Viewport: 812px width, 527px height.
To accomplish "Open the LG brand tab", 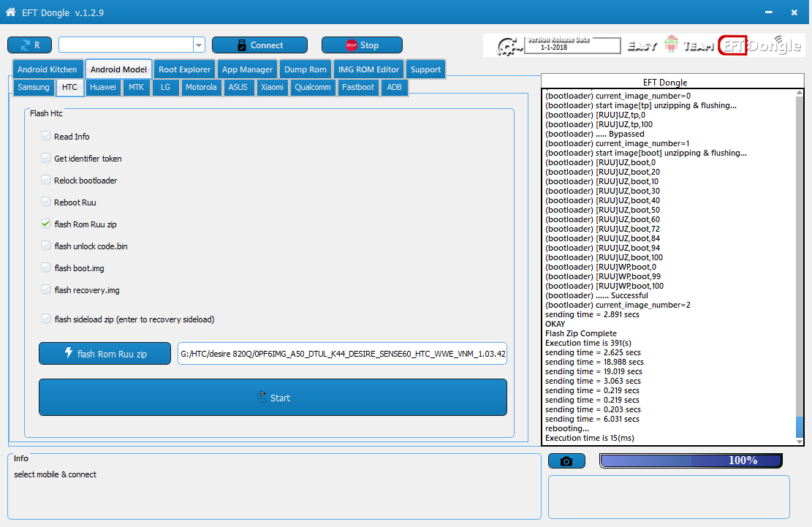I will click(165, 87).
